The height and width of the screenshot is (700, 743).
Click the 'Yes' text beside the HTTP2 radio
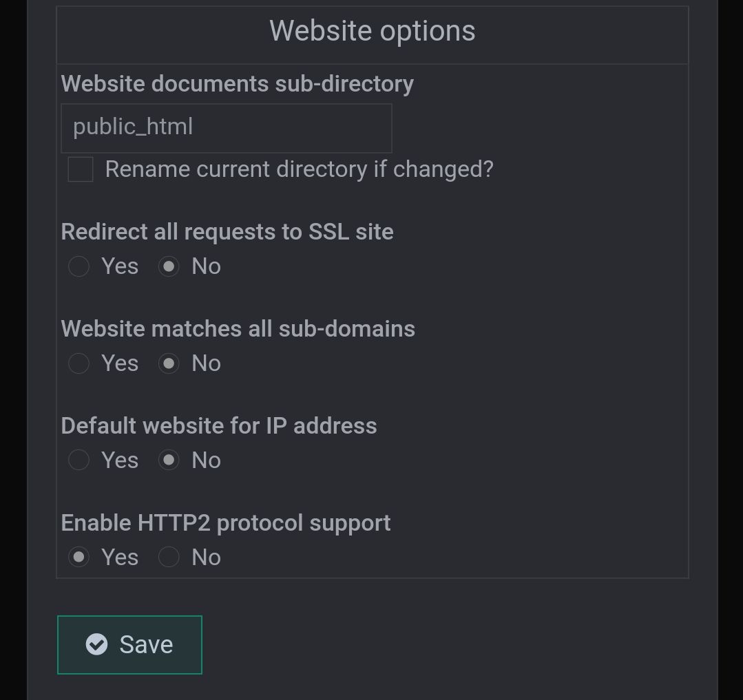(120, 558)
